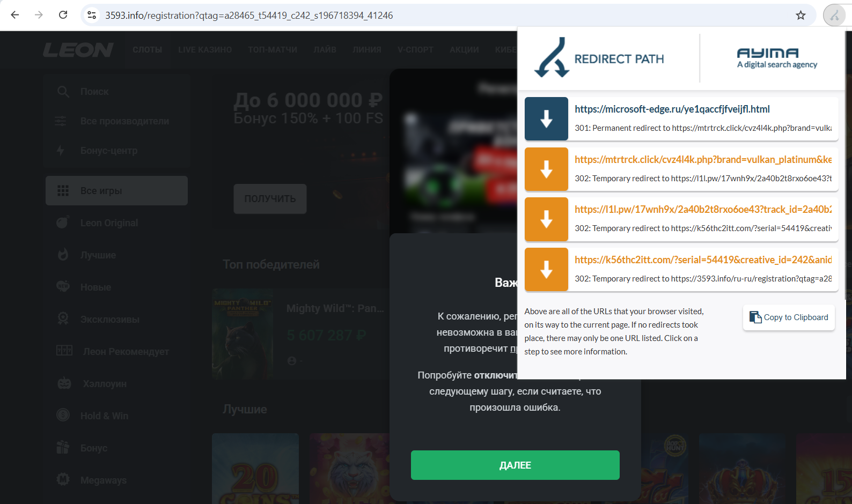Click Все производители filter icon
This screenshot has height=504, width=852.
click(61, 121)
